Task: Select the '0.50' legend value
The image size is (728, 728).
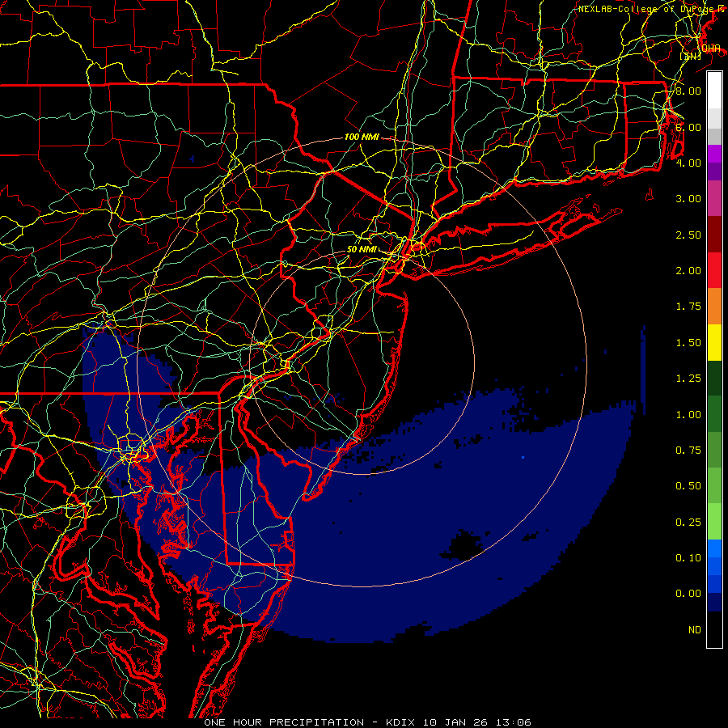Action: pyautogui.click(x=688, y=486)
